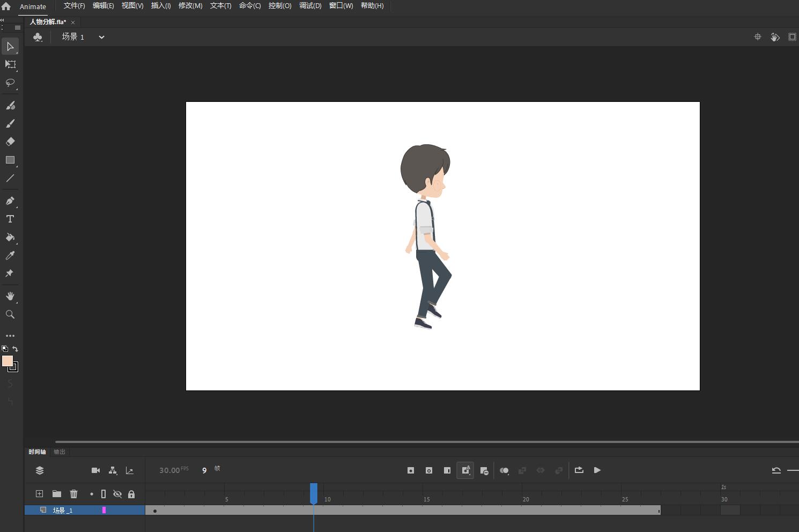Open the 控制(O) menu
799x532 pixels.
pyautogui.click(x=280, y=6)
